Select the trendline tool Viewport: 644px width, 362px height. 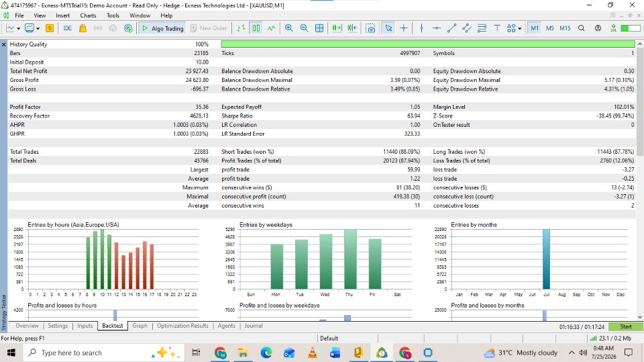tap(451, 28)
